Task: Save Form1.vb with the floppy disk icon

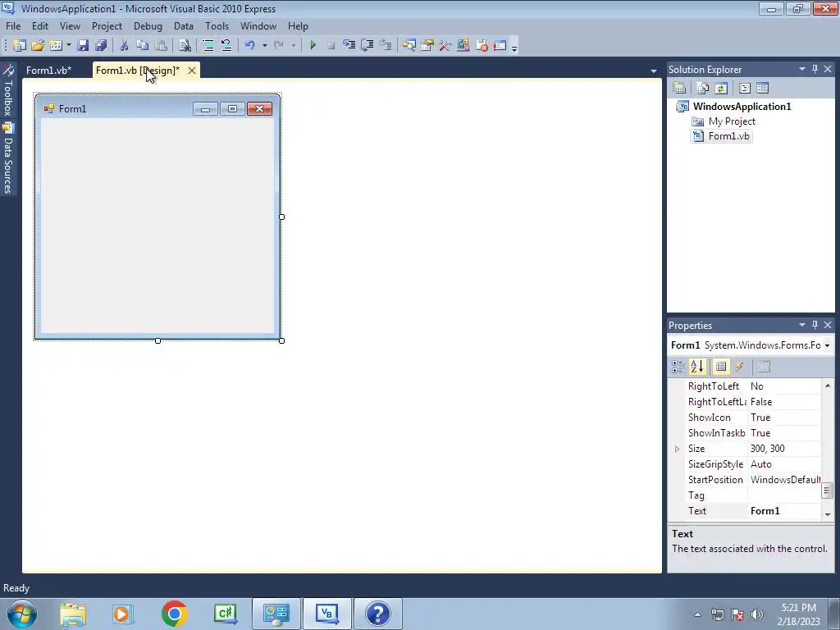Action: click(83, 46)
